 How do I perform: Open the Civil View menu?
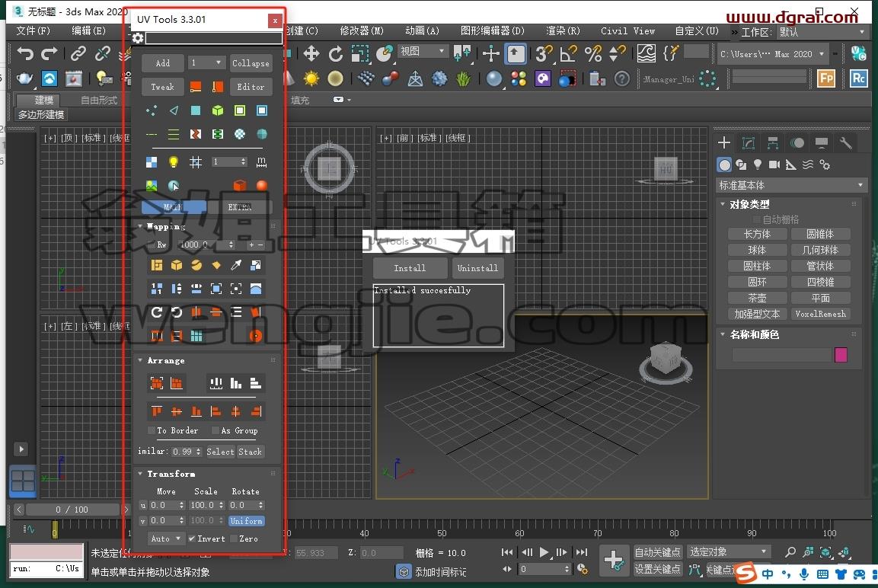click(627, 30)
